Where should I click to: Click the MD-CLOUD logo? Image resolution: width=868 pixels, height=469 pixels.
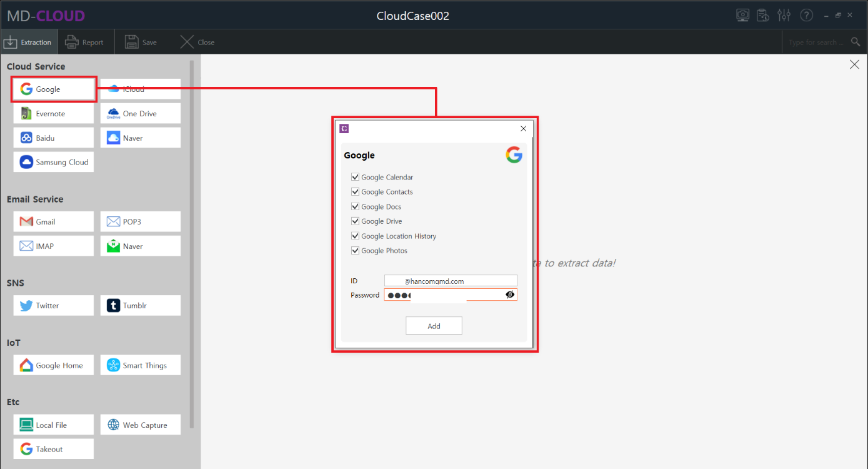(46, 16)
